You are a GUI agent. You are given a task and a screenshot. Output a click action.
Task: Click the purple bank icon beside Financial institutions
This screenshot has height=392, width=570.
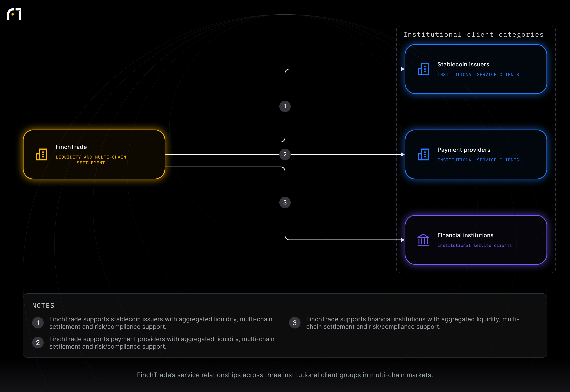pos(423,240)
